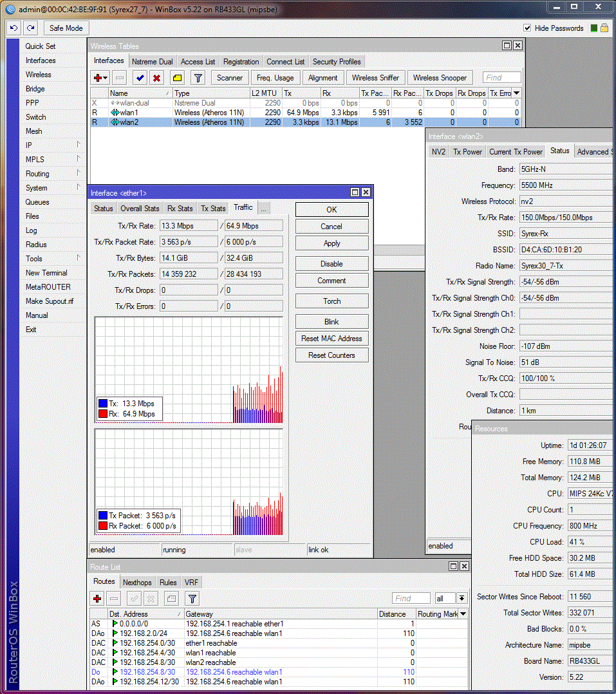The width and height of the screenshot is (616, 694).
Task: Click the Freq. Usage button
Action: pos(275,78)
